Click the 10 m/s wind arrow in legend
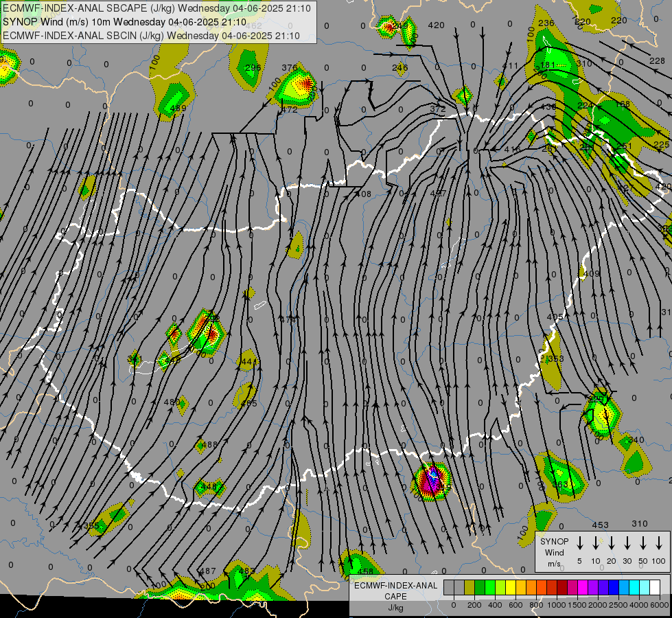The height and width of the screenshot is (618, 672). click(596, 543)
